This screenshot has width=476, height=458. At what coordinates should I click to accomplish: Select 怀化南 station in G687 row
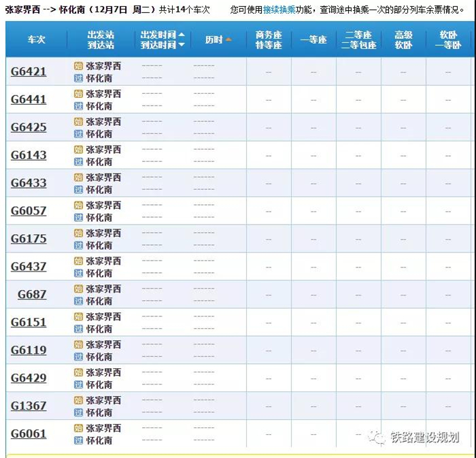point(99,301)
